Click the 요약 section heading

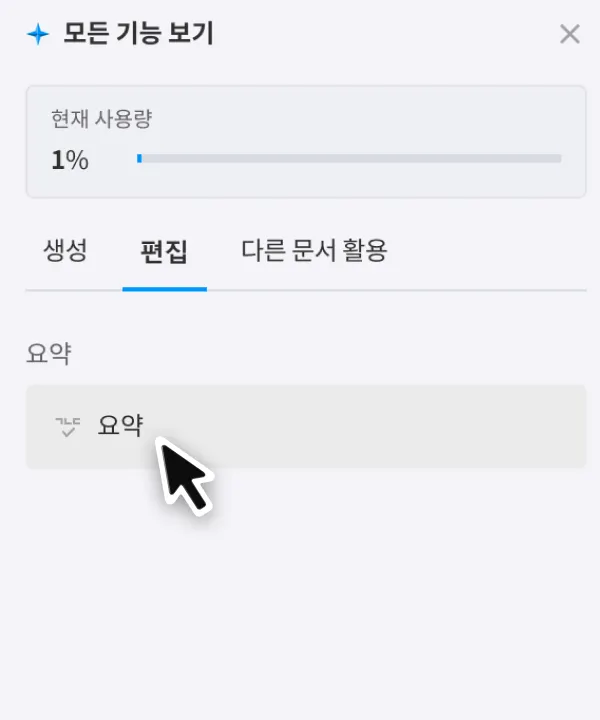coord(48,353)
